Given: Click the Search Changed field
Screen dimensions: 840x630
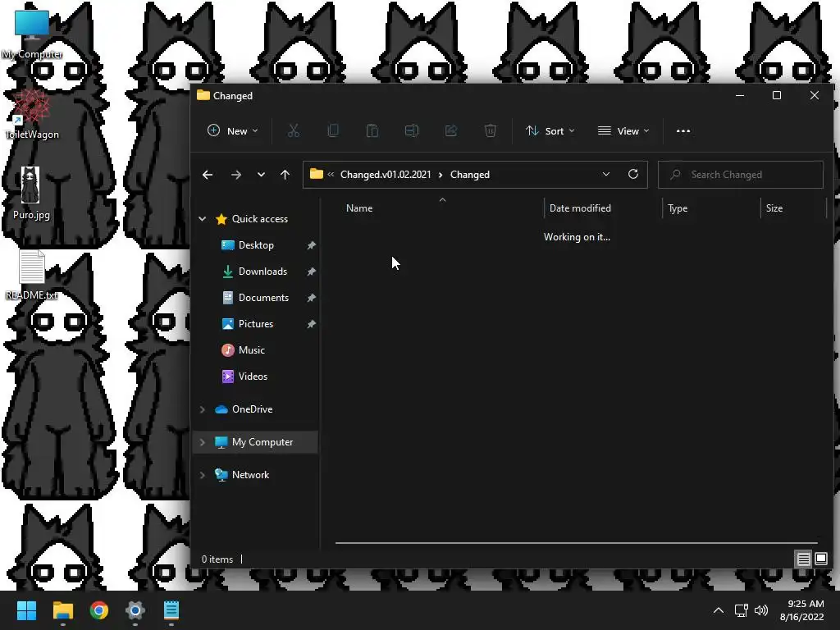Looking at the screenshot, I should click(x=741, y=175).
